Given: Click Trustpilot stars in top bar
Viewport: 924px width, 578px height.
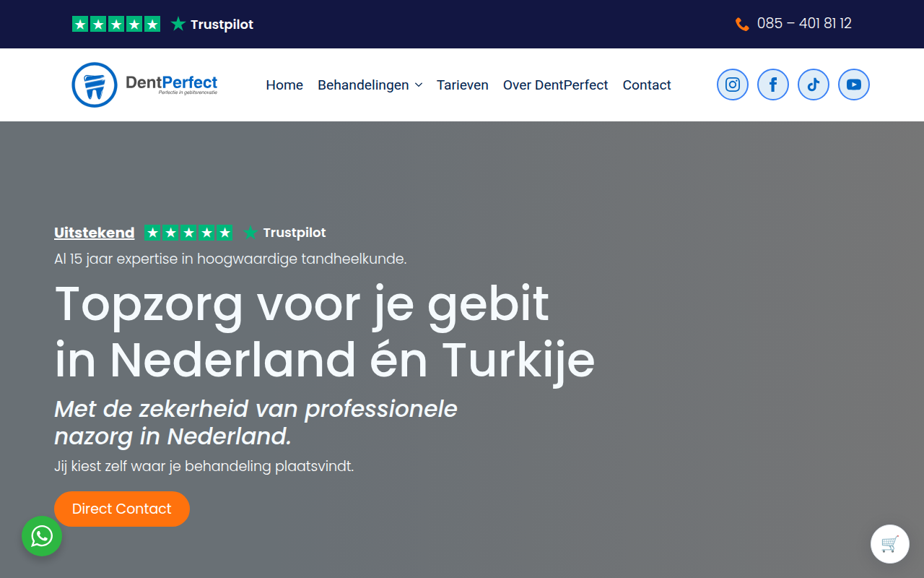Looking at the screenshot, I should point(116,24).
